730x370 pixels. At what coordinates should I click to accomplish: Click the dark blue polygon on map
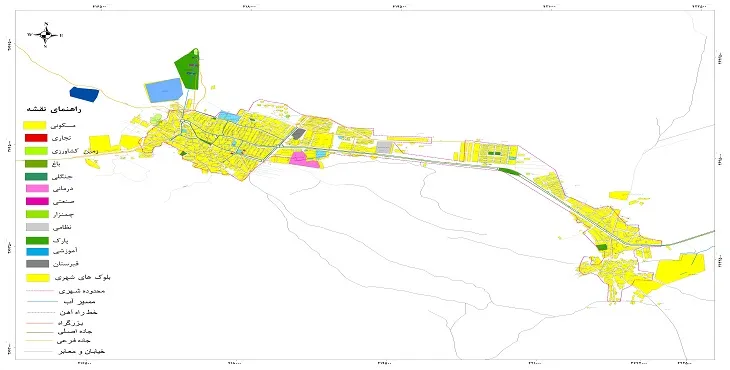(84, 94)
